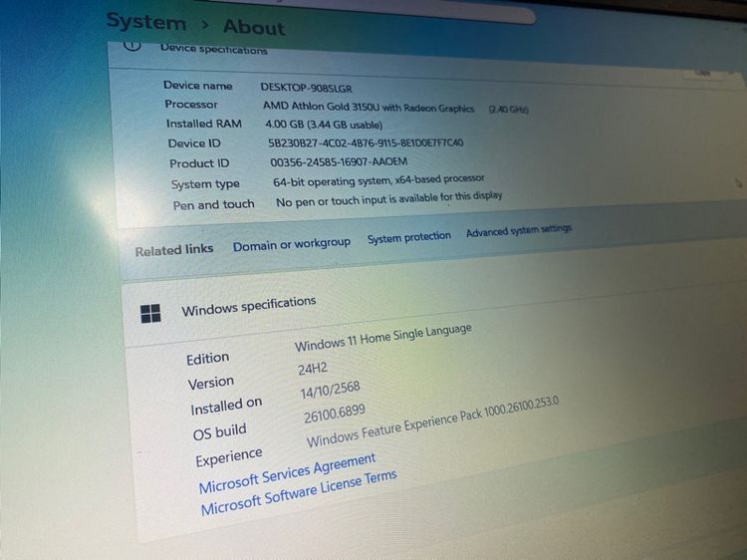Click the Device name label
The image size is (747, 560).
point(198,86)
